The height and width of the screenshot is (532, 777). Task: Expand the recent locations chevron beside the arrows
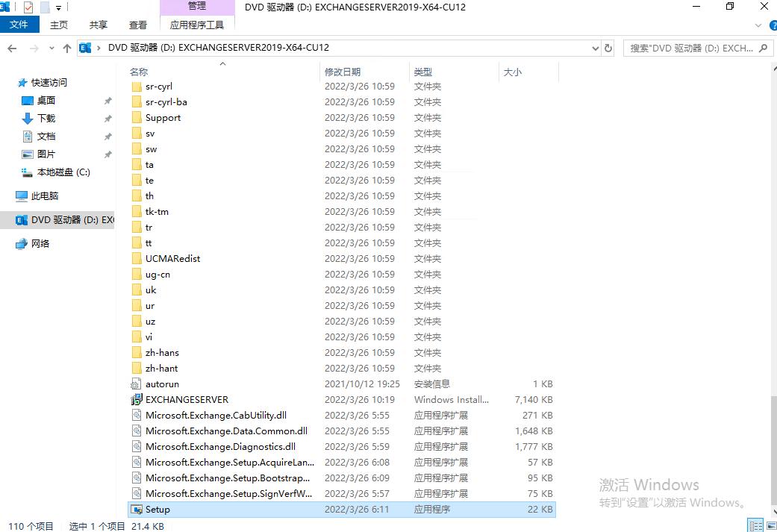click(x=51, y=47)
